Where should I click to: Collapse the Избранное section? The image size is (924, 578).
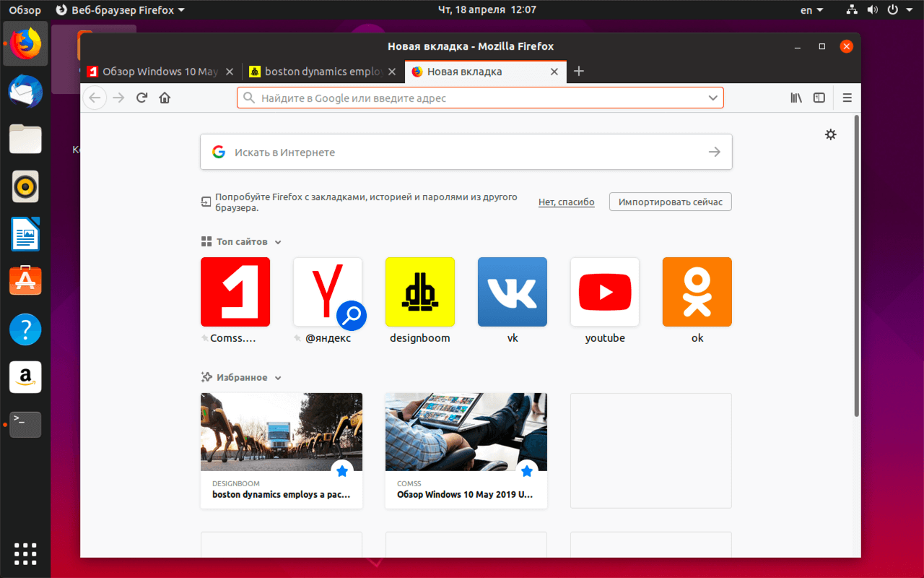pos(278,378)
